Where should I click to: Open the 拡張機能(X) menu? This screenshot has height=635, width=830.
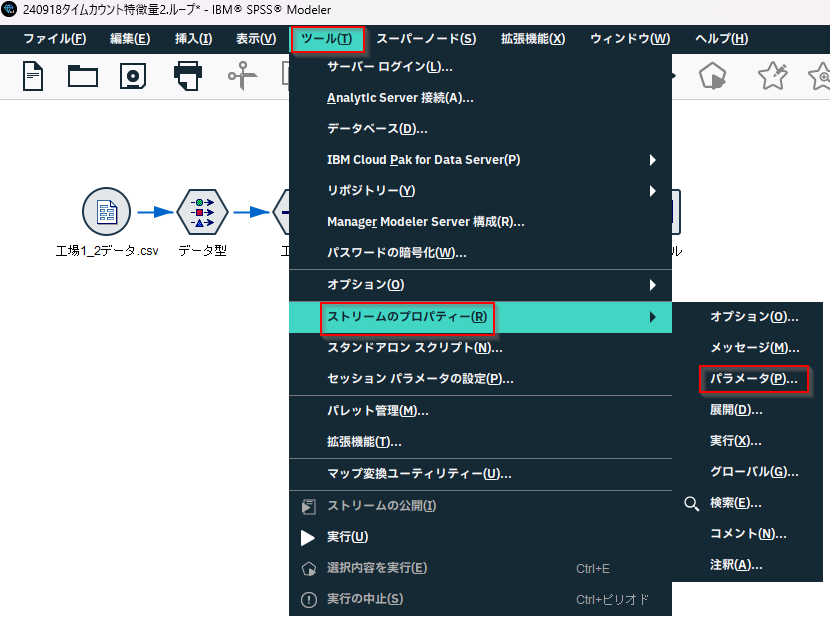[533, 39]
